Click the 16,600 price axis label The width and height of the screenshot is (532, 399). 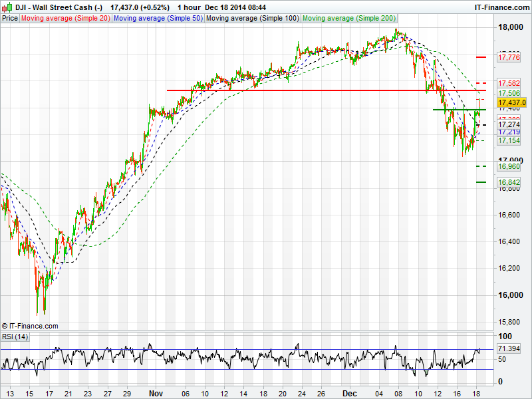tap(509, 215)
